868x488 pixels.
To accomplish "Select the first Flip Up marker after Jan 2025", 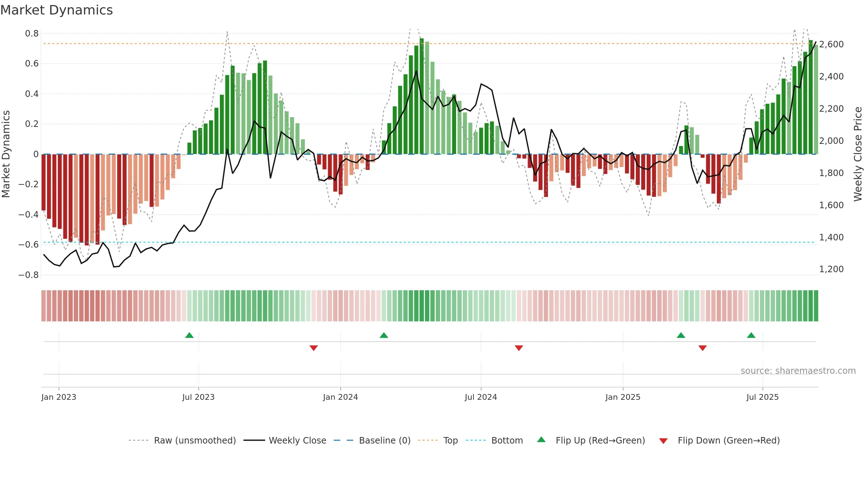I will coord(681,335).
